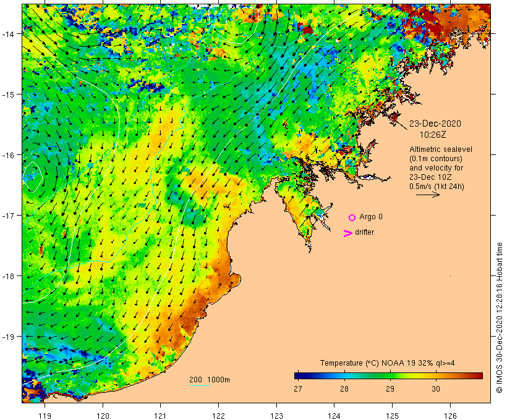Click the '0.5m/s (1kt 24h)' text
507x420 pixels.
click(x=437, y=187)
